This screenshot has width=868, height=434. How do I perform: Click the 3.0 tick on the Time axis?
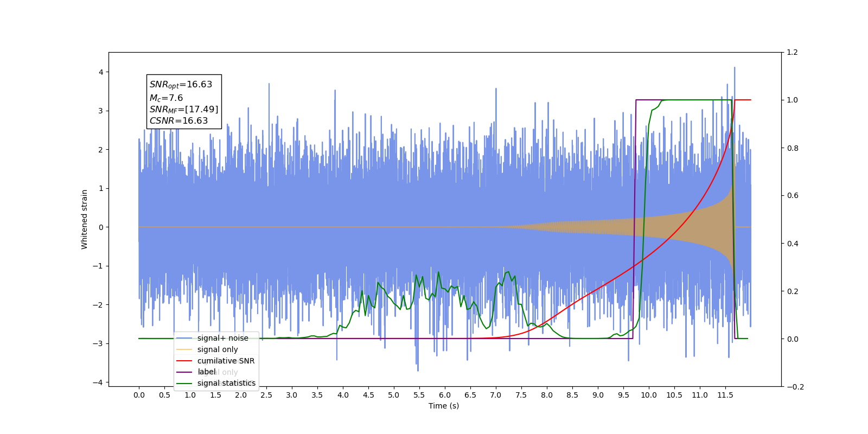pyautogui.click(x=292, y=395)
